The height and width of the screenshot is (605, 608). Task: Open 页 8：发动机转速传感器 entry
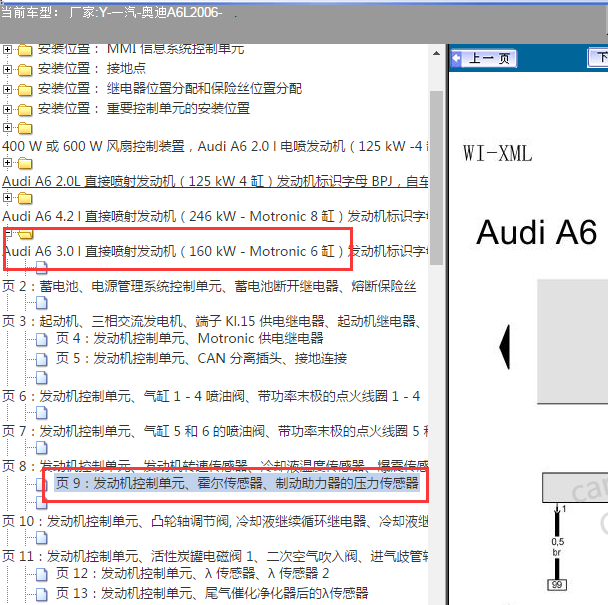pos(215,466)
